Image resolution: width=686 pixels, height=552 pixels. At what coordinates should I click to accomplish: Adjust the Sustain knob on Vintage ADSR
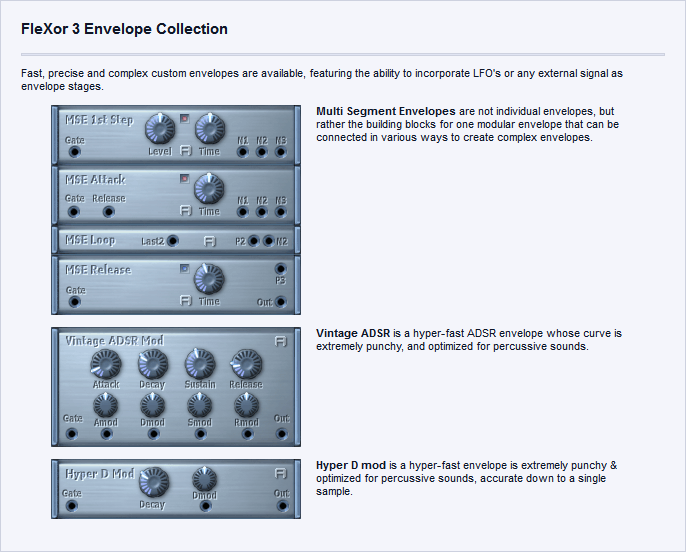[x=200, y=364]
